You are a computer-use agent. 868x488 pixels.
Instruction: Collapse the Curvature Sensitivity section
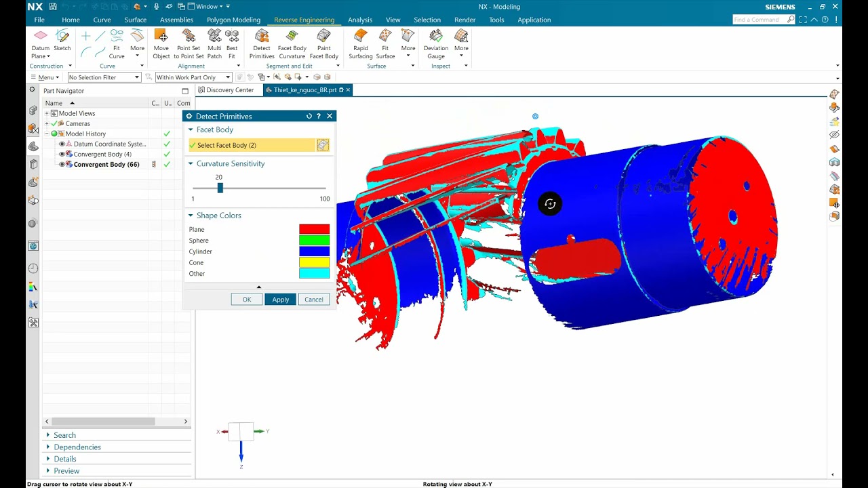[x=191, y=163]
